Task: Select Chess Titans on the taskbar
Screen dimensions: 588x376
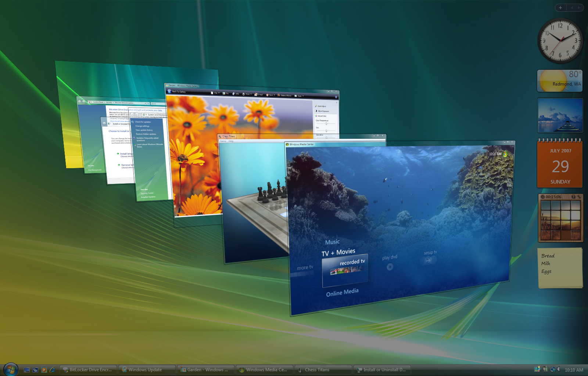Action: click(x=323, y=370)
